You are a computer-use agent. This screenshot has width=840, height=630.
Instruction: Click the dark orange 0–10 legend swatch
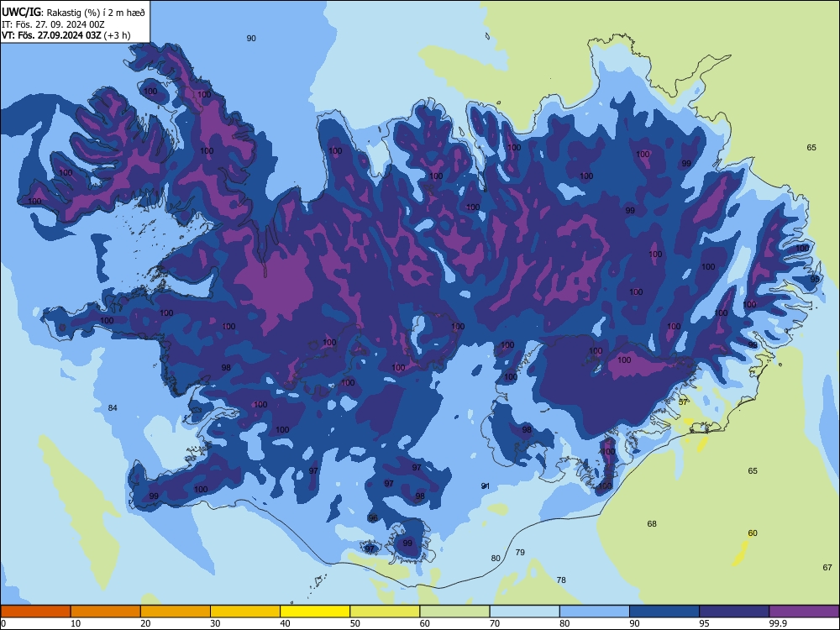[35, 612]
